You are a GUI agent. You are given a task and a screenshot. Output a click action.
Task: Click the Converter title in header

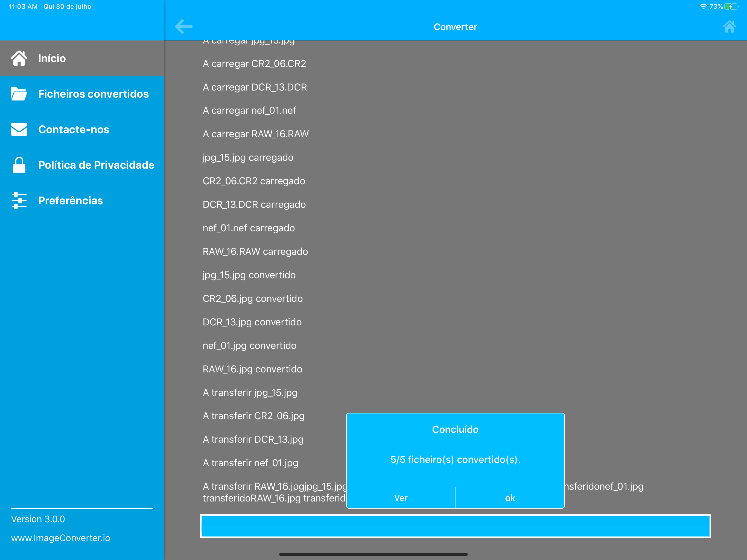tap(455, 27)
